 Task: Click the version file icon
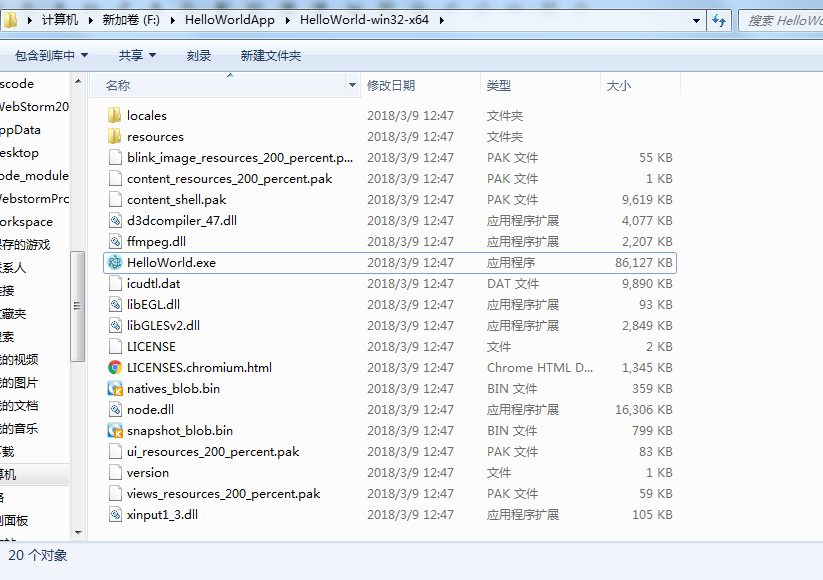tap(115, 472)
